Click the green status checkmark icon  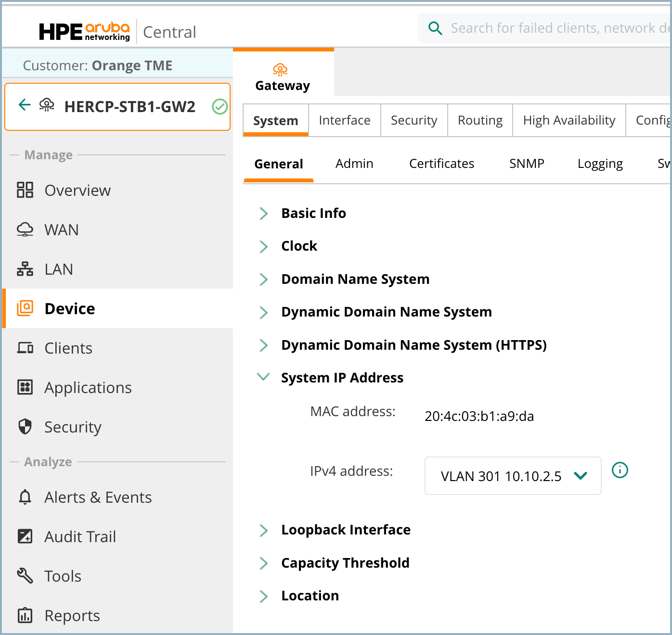(x=220, y=106)
